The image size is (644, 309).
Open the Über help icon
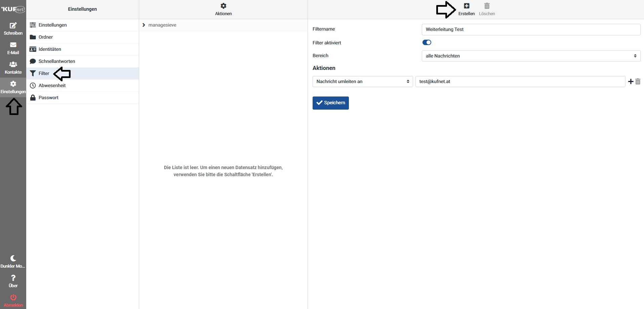point(13,278)
